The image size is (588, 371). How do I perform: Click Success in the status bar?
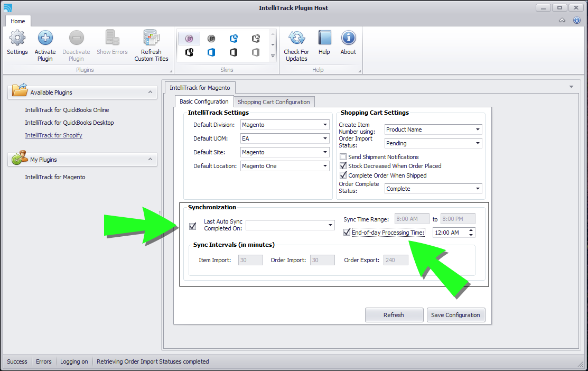pyautogui.click(x=17, y=361)
